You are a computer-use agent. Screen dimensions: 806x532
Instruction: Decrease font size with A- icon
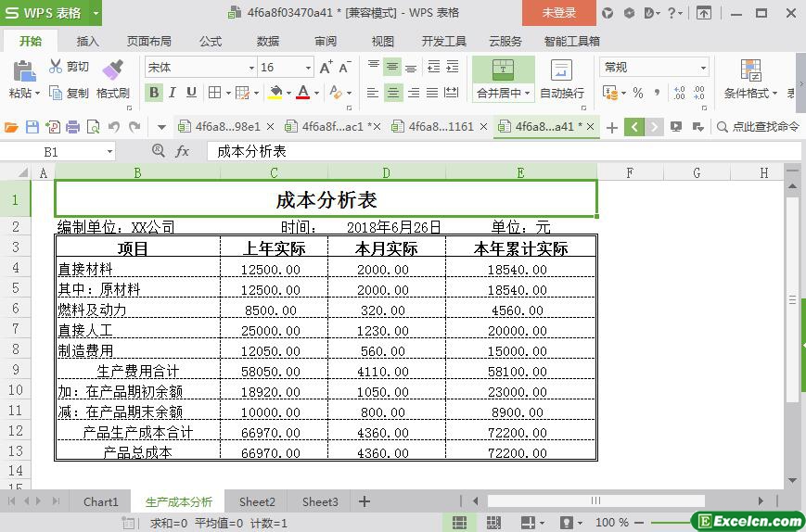(344, 68)
